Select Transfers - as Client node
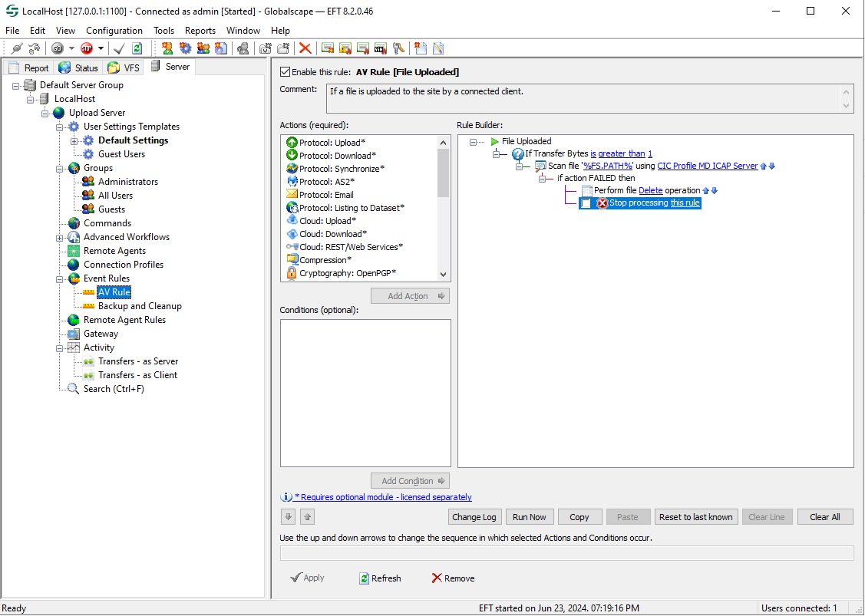Viewport: 865px width, 616px height. coord(137,375)
